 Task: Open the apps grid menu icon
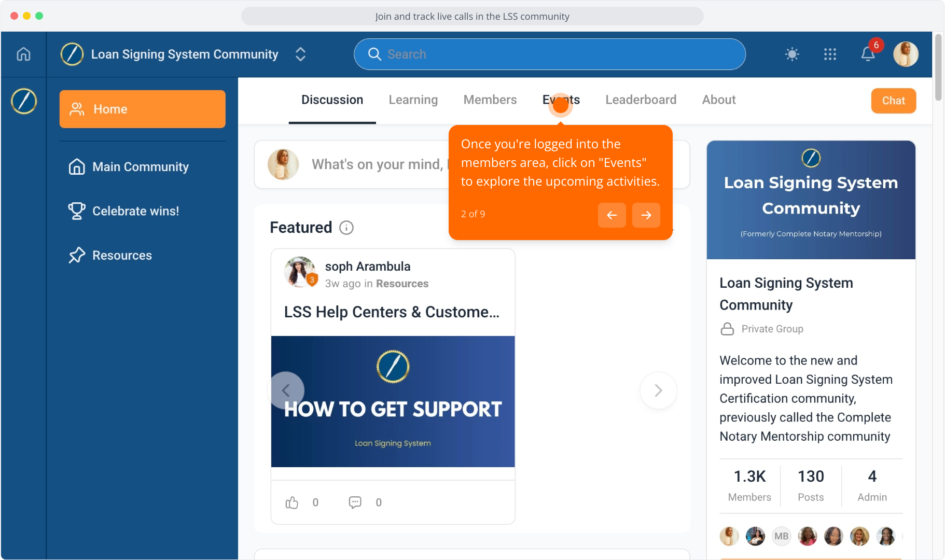click(830, 54)
